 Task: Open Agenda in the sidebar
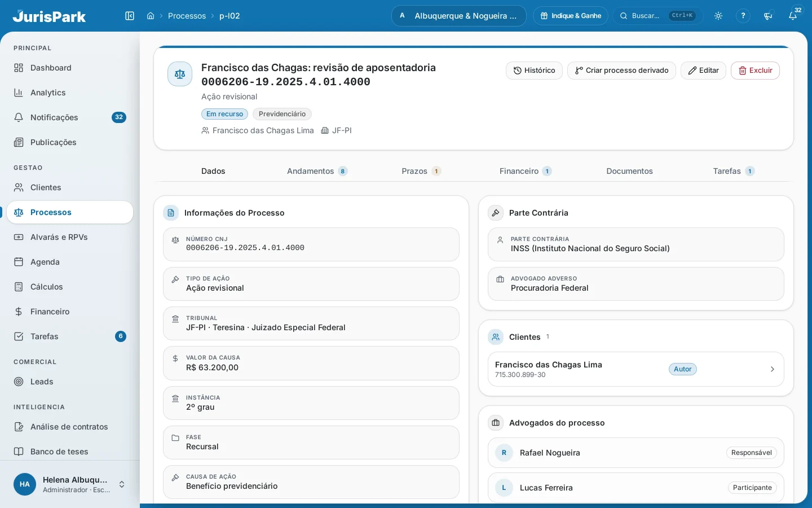click(70, 262)
